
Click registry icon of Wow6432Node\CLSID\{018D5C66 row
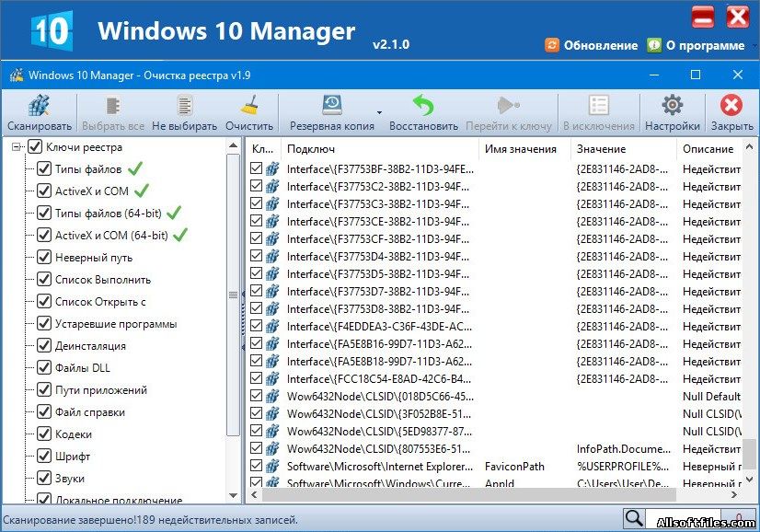coord(272,396)
